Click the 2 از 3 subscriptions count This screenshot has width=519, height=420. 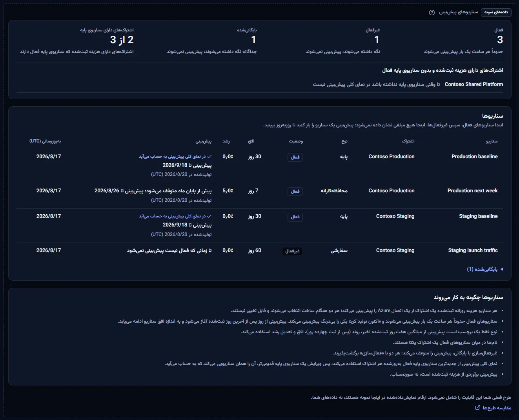click(x=122, y=40)
